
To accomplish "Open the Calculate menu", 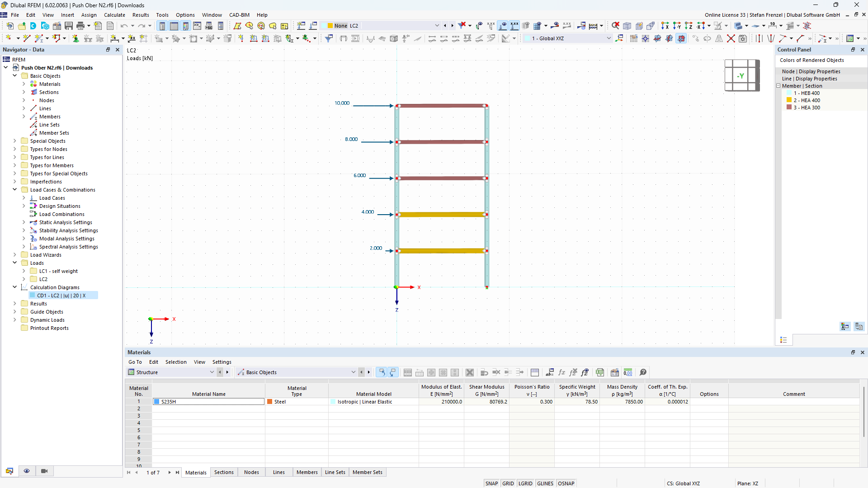I will pyautogui.click(x=114, y=15).
